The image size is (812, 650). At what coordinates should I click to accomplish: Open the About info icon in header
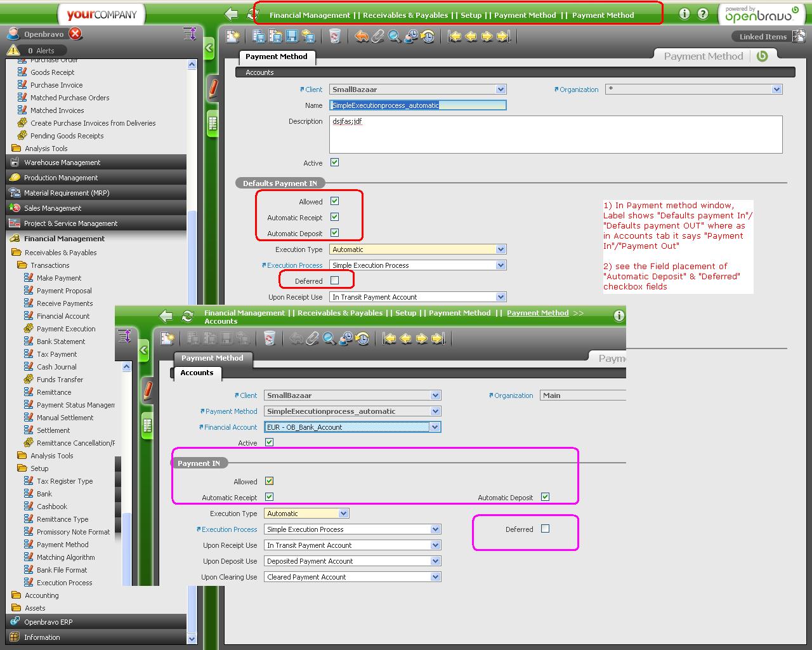coord(684,13)
